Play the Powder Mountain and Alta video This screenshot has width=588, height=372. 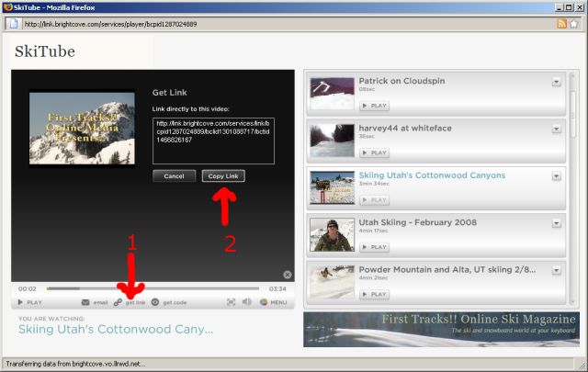[x=374, y=294]
